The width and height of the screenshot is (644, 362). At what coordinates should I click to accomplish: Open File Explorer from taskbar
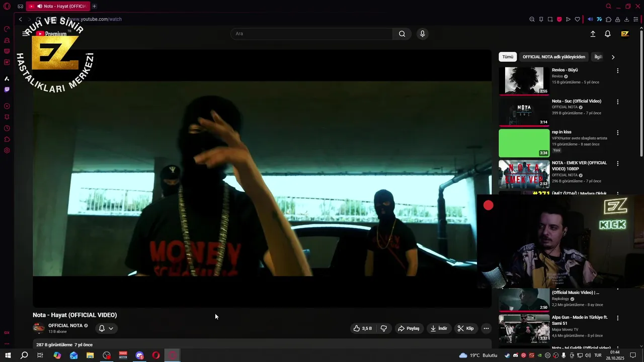click(x=90, y=355)
